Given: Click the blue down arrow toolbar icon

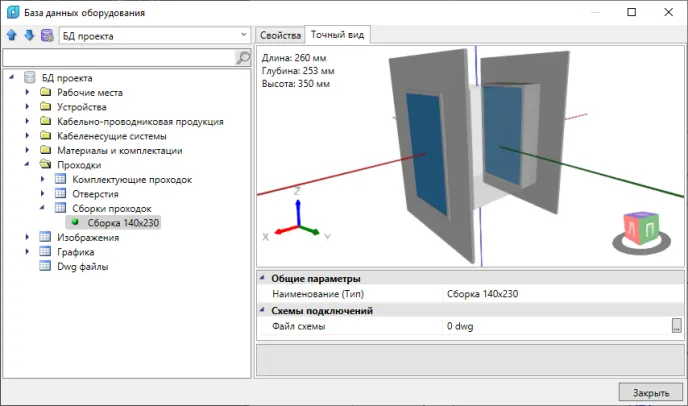Looking at the screenshot, I should [x=29, y=36].
